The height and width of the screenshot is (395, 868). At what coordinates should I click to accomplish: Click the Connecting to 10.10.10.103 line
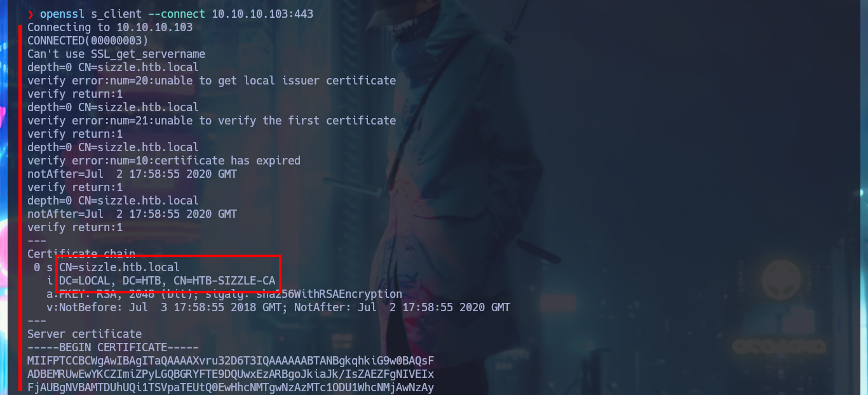coord(110,27)
